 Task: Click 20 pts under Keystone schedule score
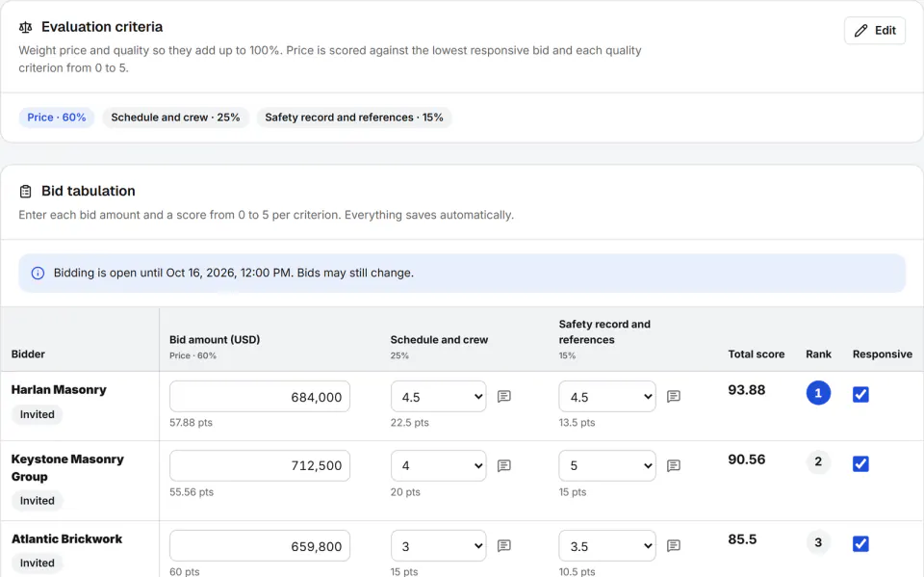405,492
